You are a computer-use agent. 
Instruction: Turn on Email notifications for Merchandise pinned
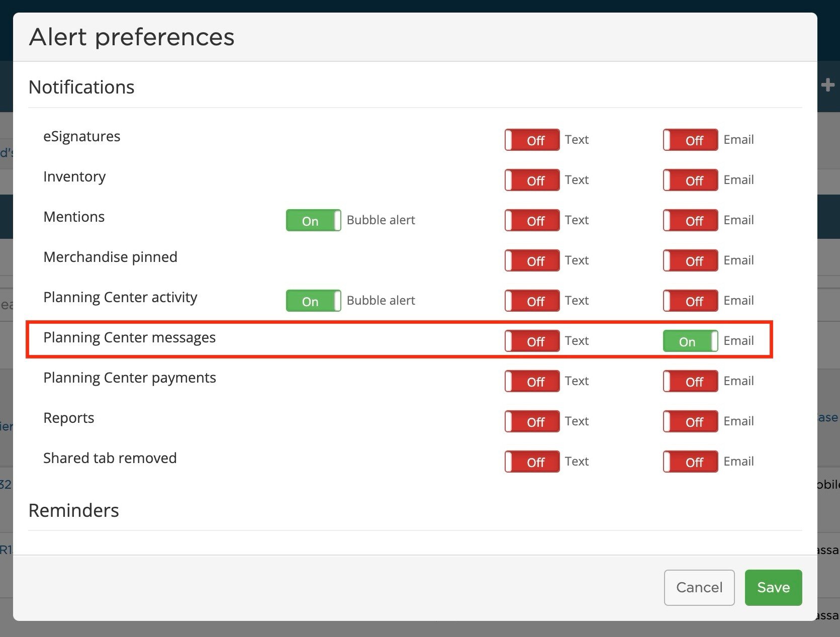[690, 260]
